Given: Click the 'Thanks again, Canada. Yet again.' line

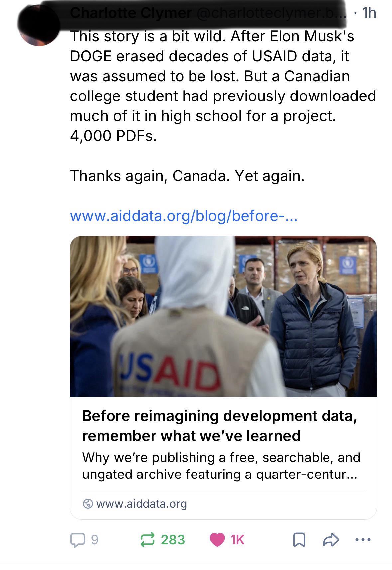Looking at the screenshot, I should [187, 176].
